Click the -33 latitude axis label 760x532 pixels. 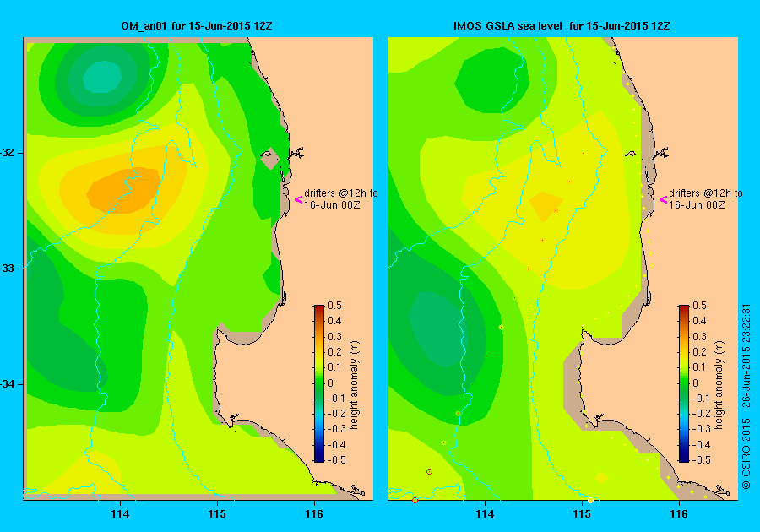6,269
